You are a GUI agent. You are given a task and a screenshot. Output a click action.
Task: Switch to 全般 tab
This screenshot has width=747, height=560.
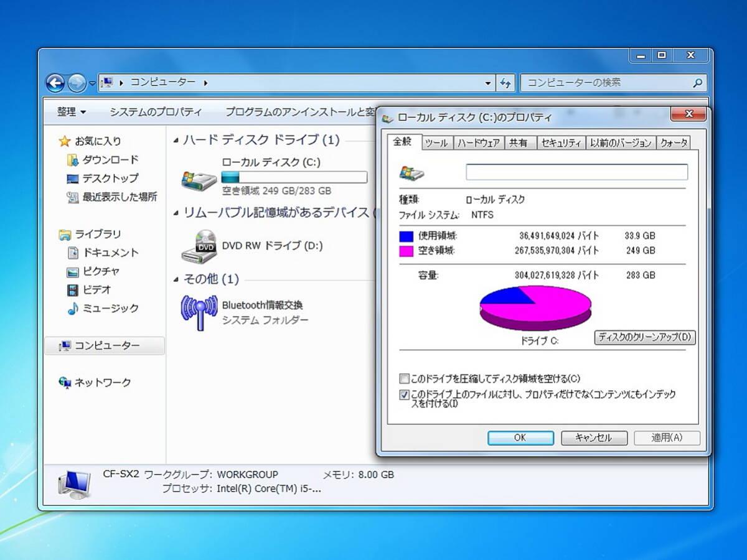pos(403,141)
